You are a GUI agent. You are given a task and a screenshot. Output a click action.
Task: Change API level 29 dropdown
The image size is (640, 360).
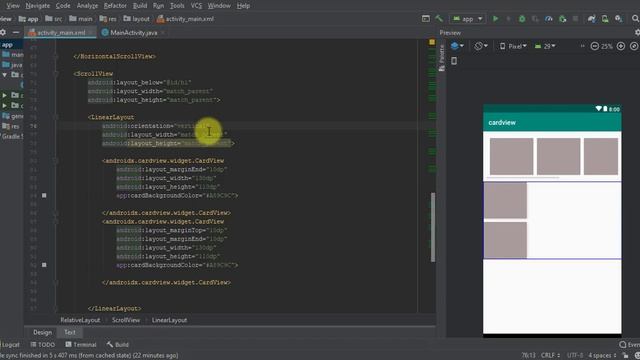pyautogui.click(x=545, y=46)
